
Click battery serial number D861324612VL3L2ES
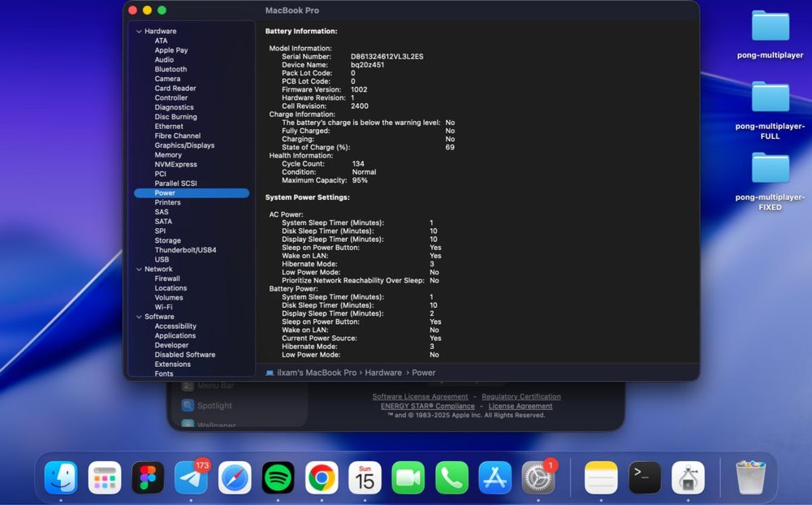[x=387, y=57]
